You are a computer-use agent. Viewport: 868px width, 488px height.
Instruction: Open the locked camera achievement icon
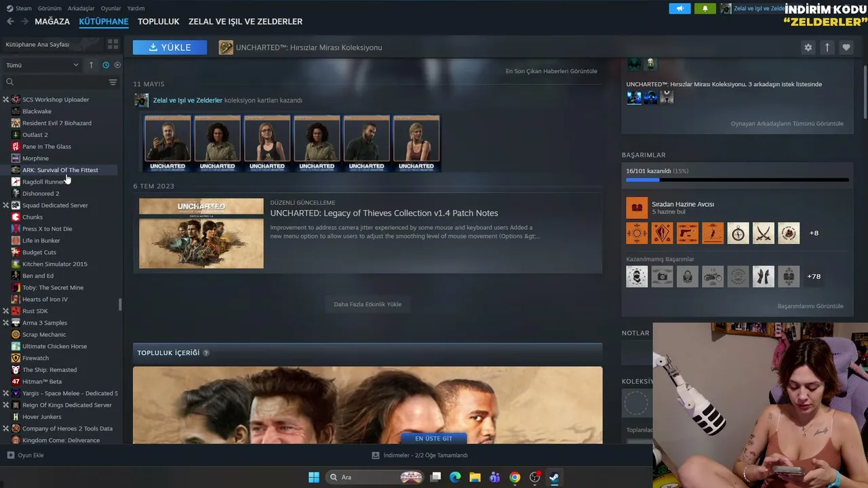point(662,277)
